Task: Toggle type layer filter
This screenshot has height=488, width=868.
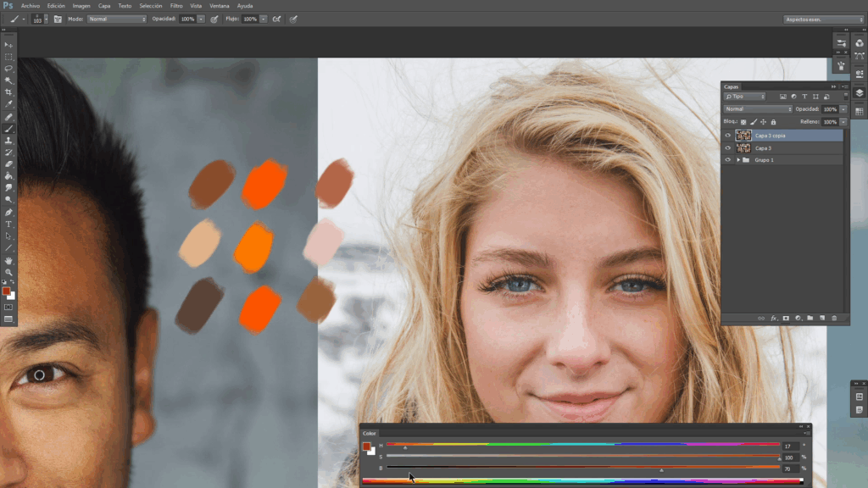Action: tap(804, 97)
